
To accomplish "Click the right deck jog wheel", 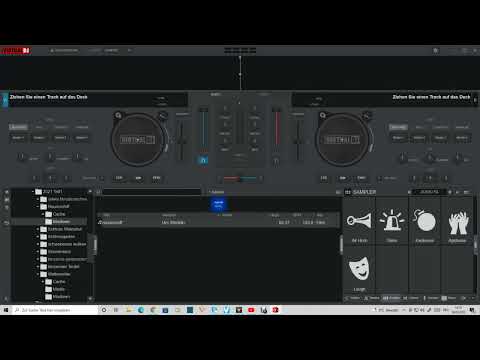I will click(342, 140).
